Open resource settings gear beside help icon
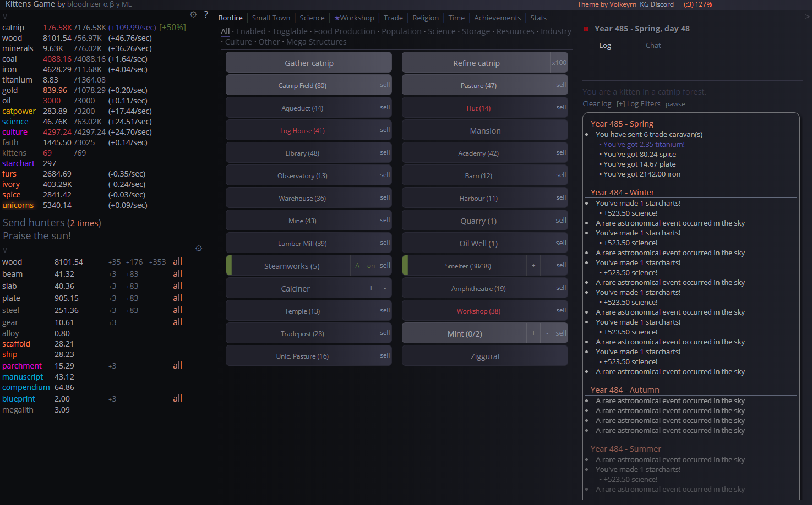The height and width of the screenshot is (505, 812). (193, 14)
